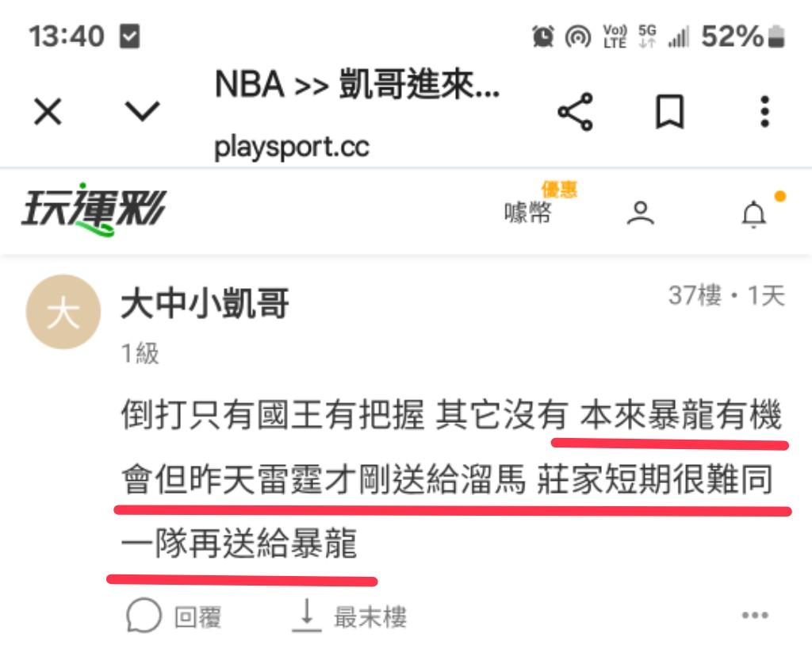Image resolution: width=812 pixels, height=653 pixels.
Task: Tap the 優惠 promotion badge
Action: point(559,189)
